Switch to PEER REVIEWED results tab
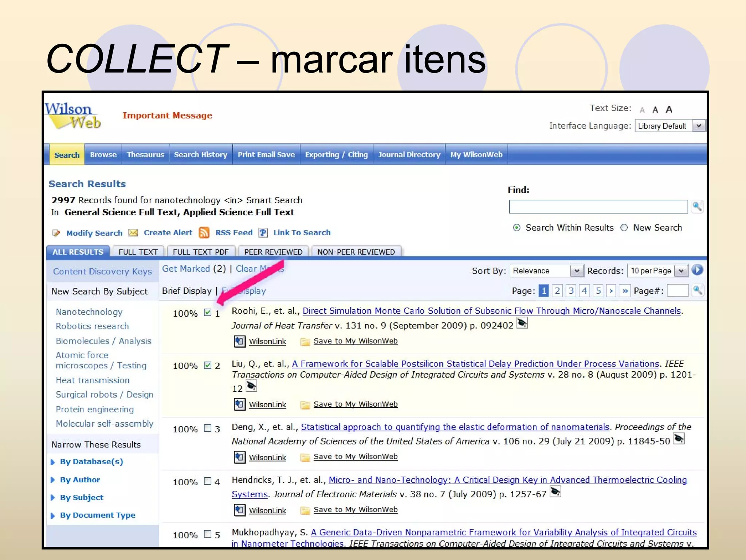 pyautogui.click(x=273, y=252)
